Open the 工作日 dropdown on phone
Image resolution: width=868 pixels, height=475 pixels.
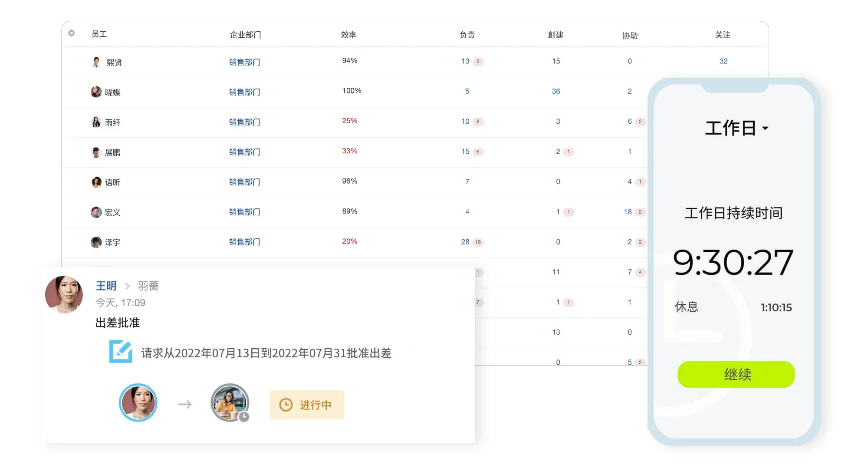pos(736,128)
